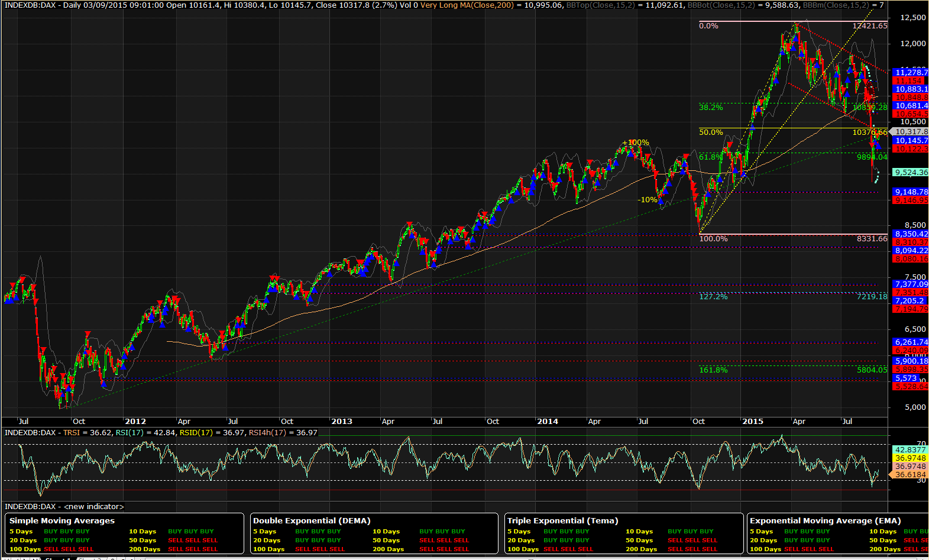Click the 11,278.7 price axis tag
Image resolution: width=929 pixels, height=560 pixels.
coord(911,72)
